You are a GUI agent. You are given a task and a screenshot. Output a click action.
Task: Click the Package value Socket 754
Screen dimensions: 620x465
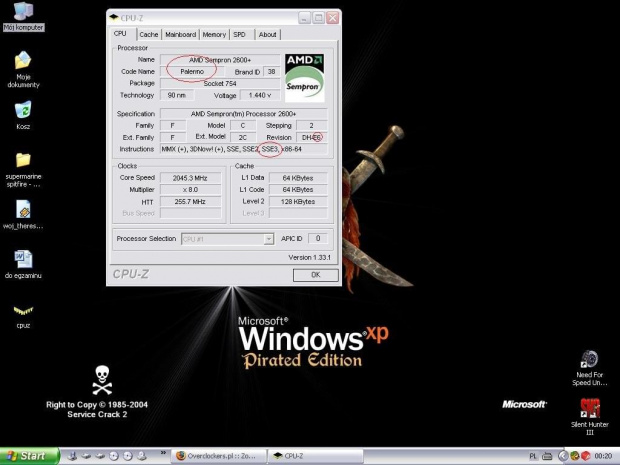220,83
